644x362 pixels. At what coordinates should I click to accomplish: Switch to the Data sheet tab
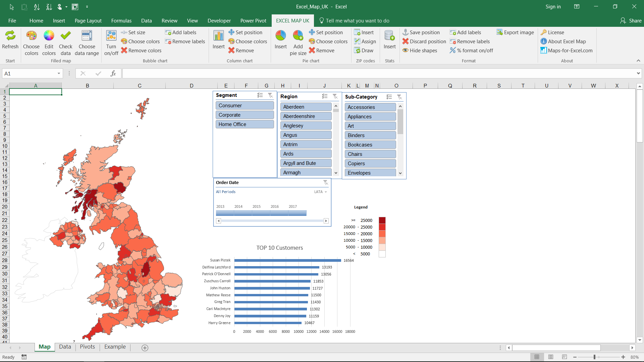click(65, 347)
